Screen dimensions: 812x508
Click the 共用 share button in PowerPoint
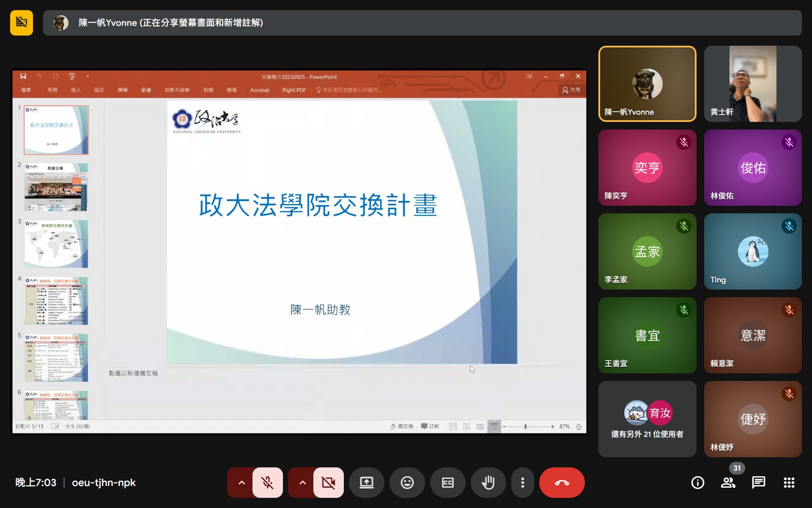[571, 90]
